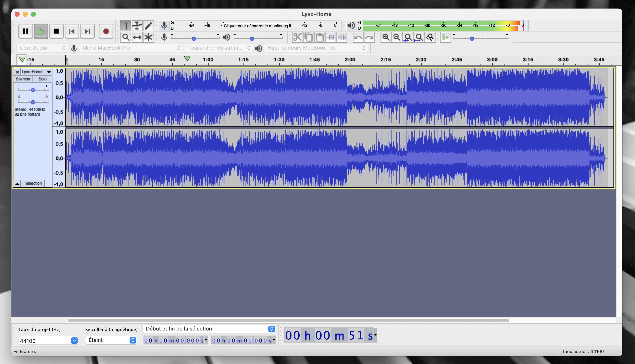Adjust the recording volume slider
635x364 pixels.
[x=194, y=39]
